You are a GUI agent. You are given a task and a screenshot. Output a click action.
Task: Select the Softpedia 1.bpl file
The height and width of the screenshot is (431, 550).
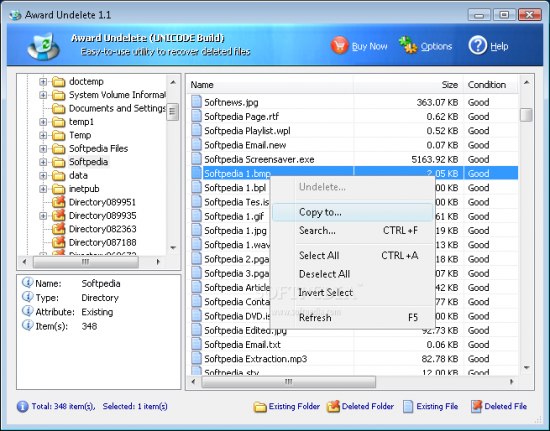coord(235,188)
